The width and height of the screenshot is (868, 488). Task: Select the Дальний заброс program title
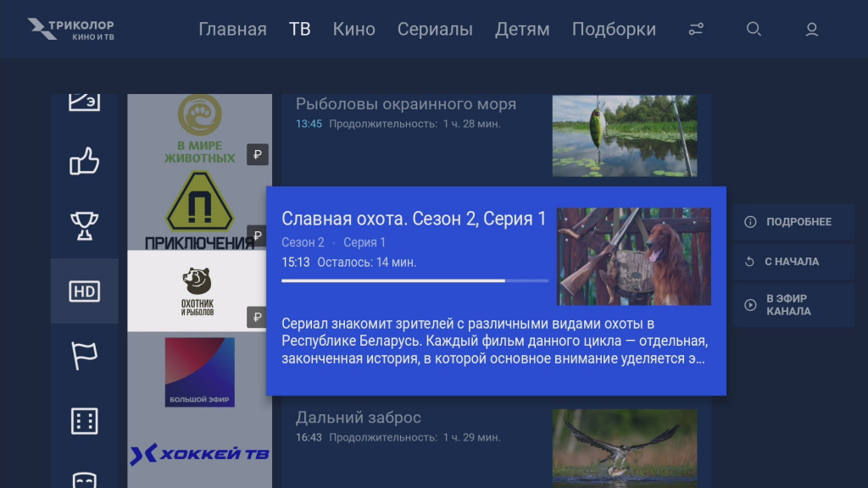point(359,418)
